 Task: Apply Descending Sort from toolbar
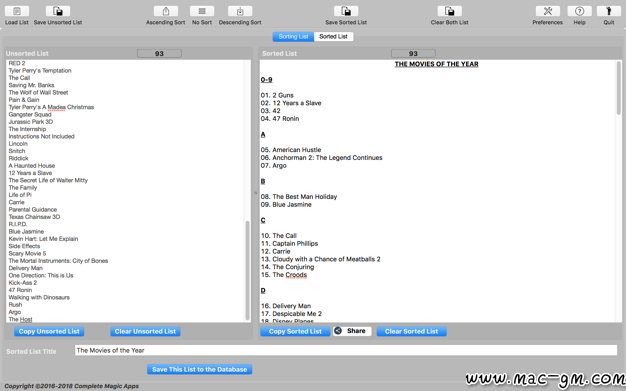point(240,11)
